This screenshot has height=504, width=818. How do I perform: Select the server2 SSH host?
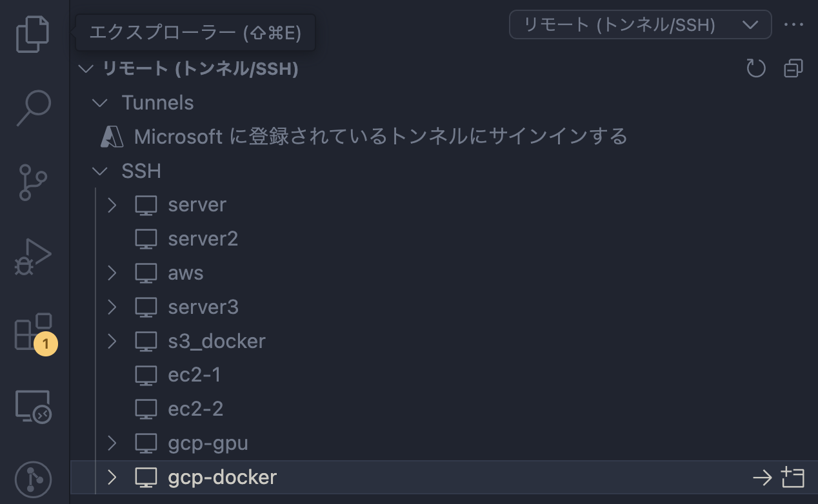(203, 238)
